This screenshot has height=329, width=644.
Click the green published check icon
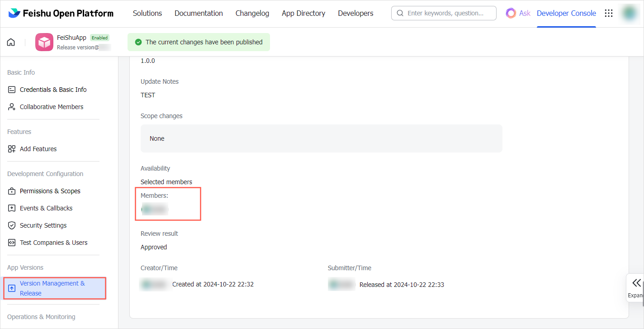click(138, 42)
